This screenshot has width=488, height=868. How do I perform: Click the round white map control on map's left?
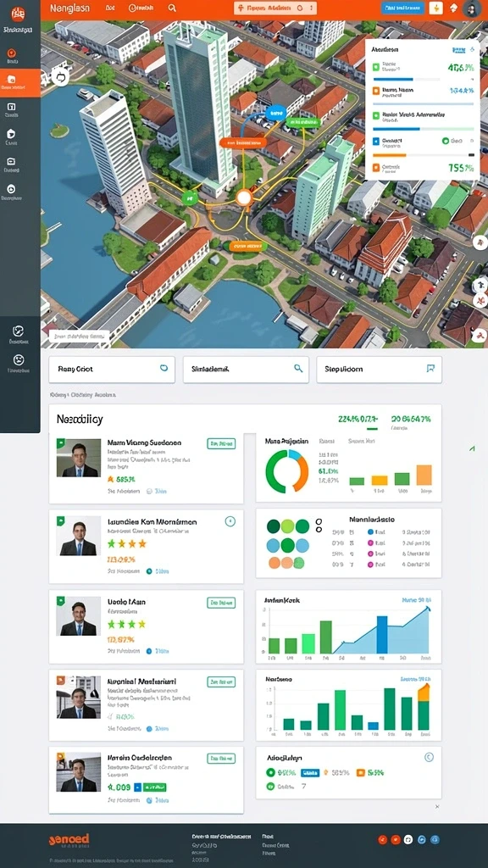coord(60,77)
